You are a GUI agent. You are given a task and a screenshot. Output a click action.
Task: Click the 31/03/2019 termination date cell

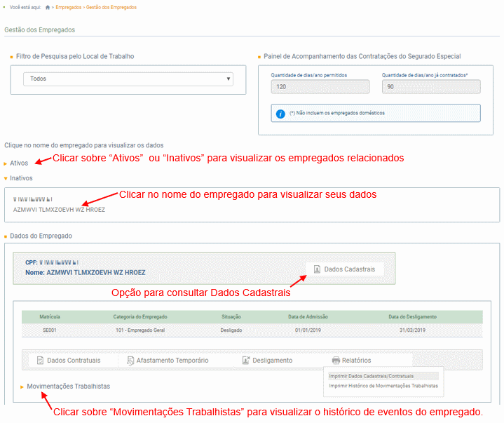(x=412, y=330)
